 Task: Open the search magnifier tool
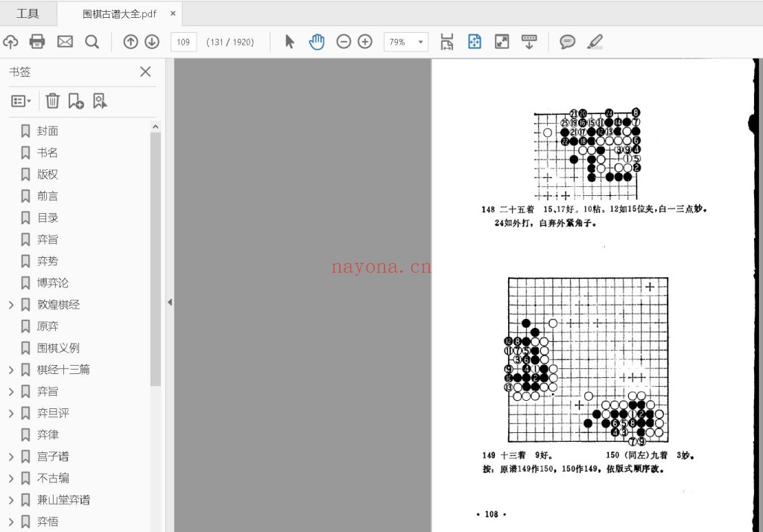[92, 42]
